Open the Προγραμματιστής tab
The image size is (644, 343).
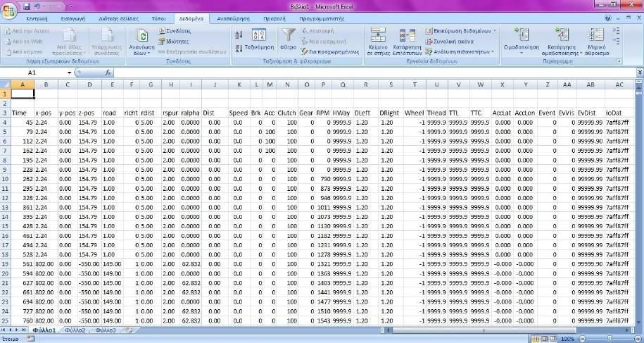(322, 19)
